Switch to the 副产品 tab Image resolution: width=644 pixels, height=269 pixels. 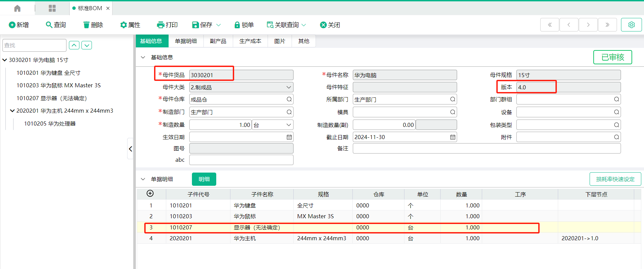pos(218,41)
